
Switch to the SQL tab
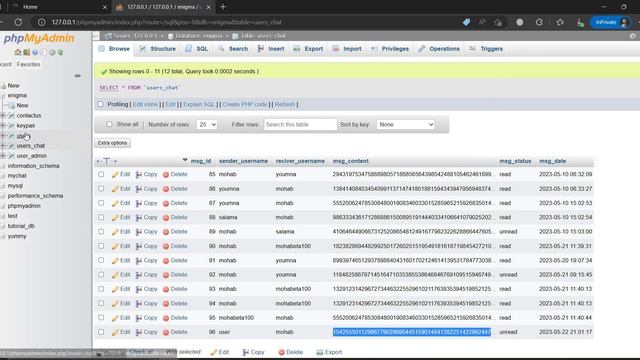pos(197,49)
